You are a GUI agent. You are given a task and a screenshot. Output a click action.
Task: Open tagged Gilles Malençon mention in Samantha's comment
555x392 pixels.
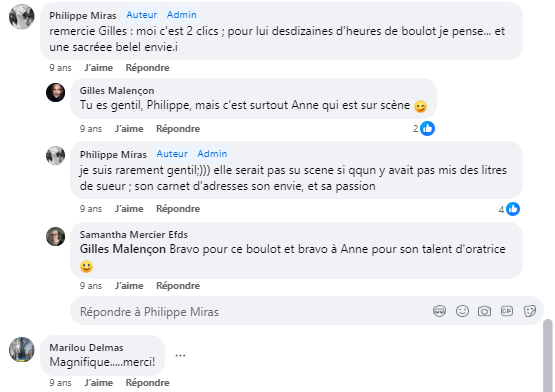tap(122, 249)
